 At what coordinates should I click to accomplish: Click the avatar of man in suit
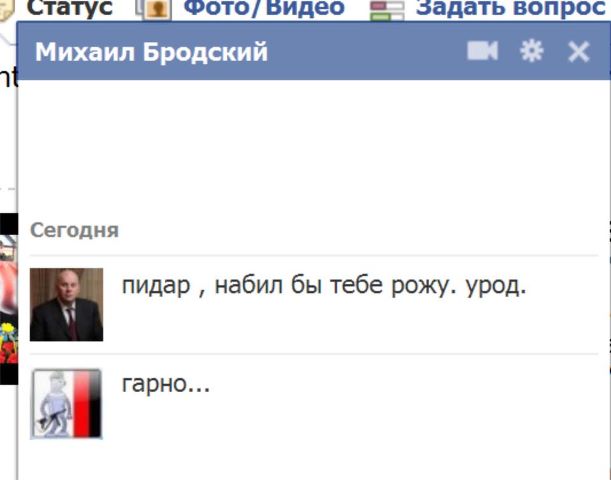pos(67,305)
